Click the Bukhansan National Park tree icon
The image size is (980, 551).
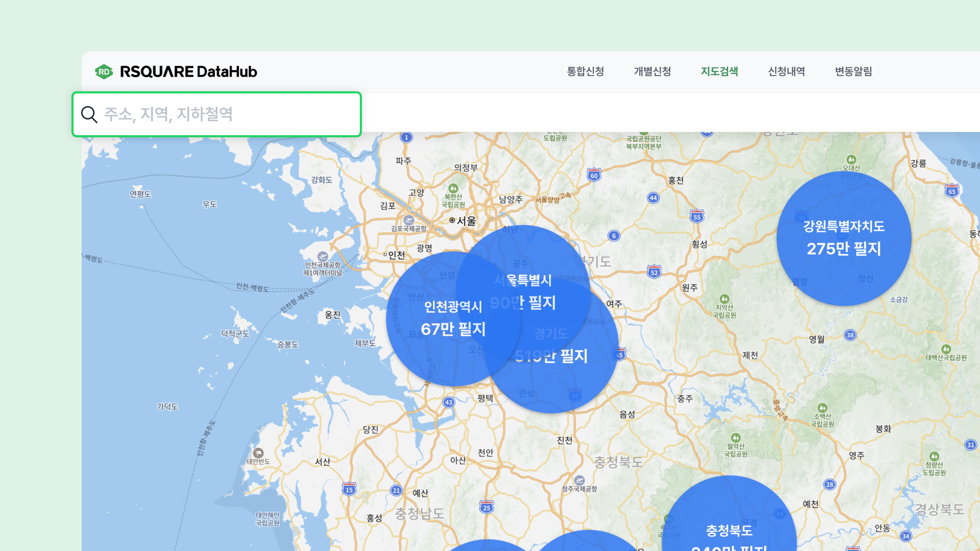tap(453, 188)
